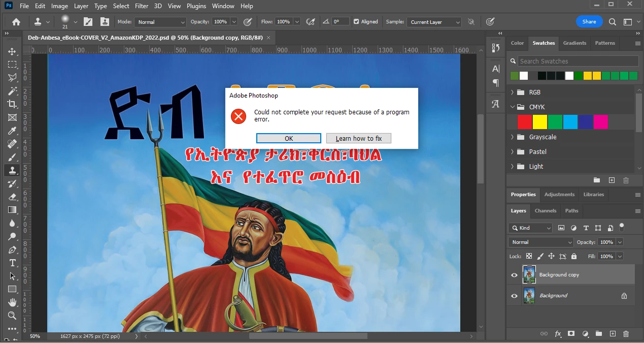Select the Polygonal Lasso tool
This screenshot has width=644, height=343.
[x=12, y=78]
